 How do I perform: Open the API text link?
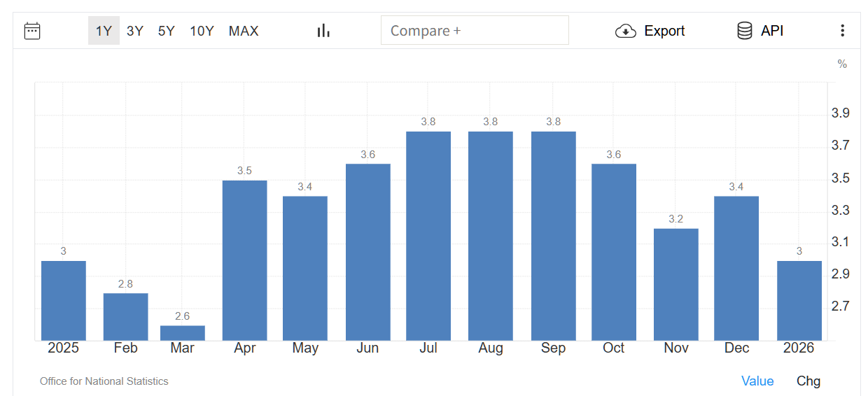772,31
